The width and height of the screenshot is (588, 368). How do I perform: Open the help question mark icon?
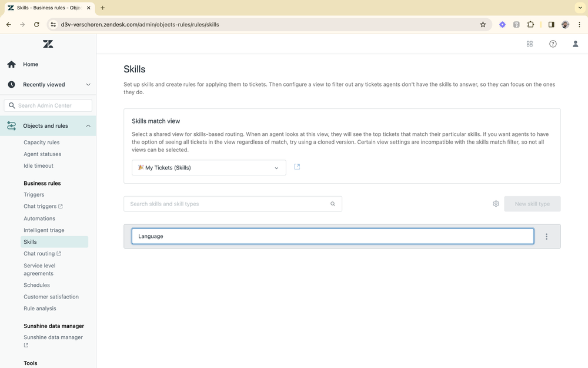tap(553, 44)
